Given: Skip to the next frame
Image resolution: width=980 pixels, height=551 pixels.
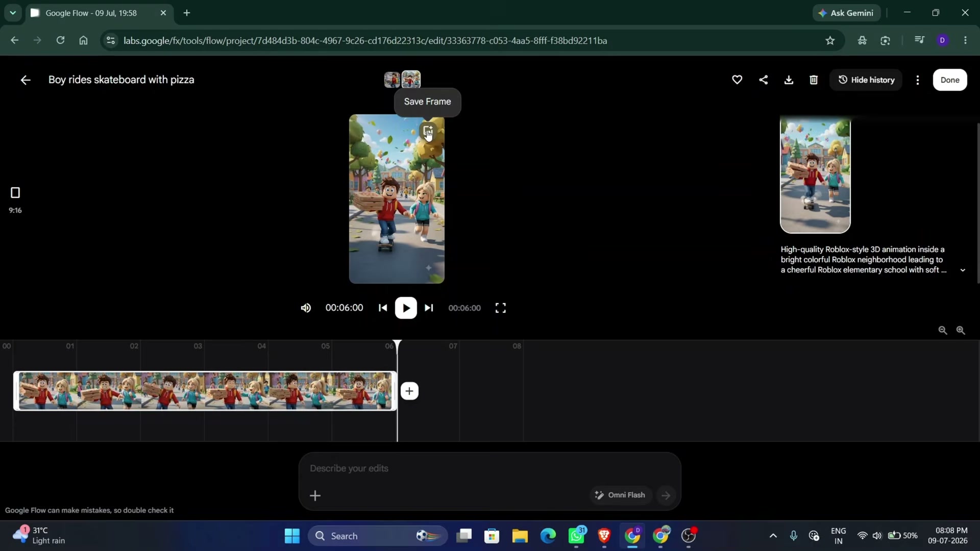Looking at the screenshot, I should pyautogui.click(x=429, y=308).
